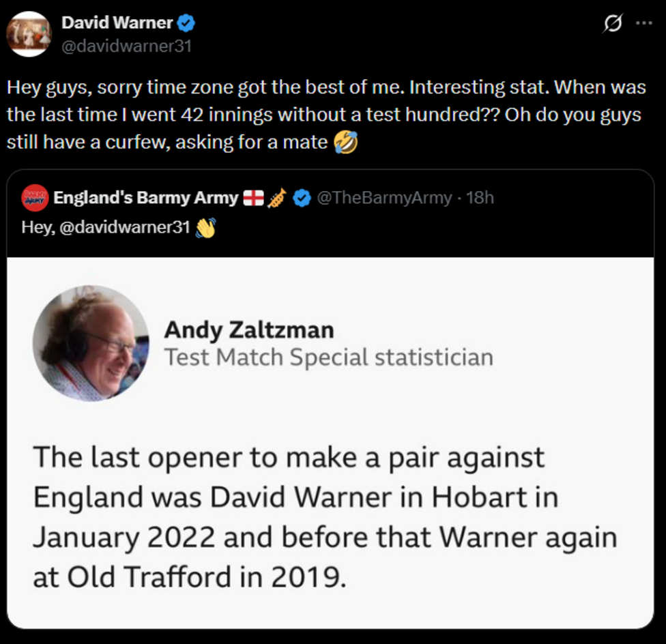This screenshot has height=644, width=666.
Task: Select David Warner's tweet text about 42 innings
Action: pyautogui.click(x=326, y=115)
